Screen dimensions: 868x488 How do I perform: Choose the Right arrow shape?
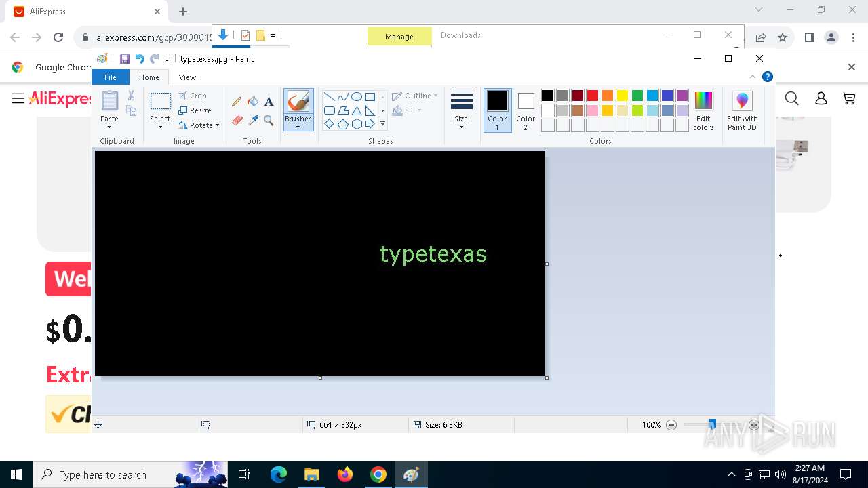[x=370, y=124]
